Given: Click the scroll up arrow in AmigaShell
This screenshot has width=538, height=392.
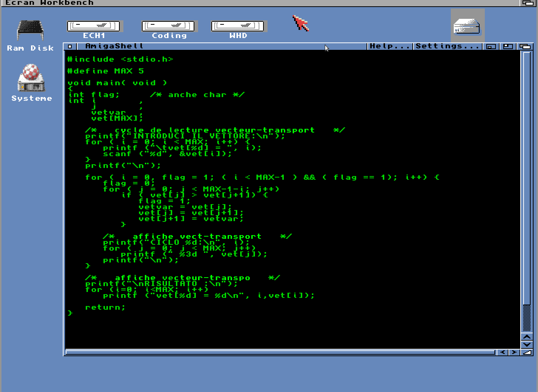Looking at the screenshot, I should 527,337.
